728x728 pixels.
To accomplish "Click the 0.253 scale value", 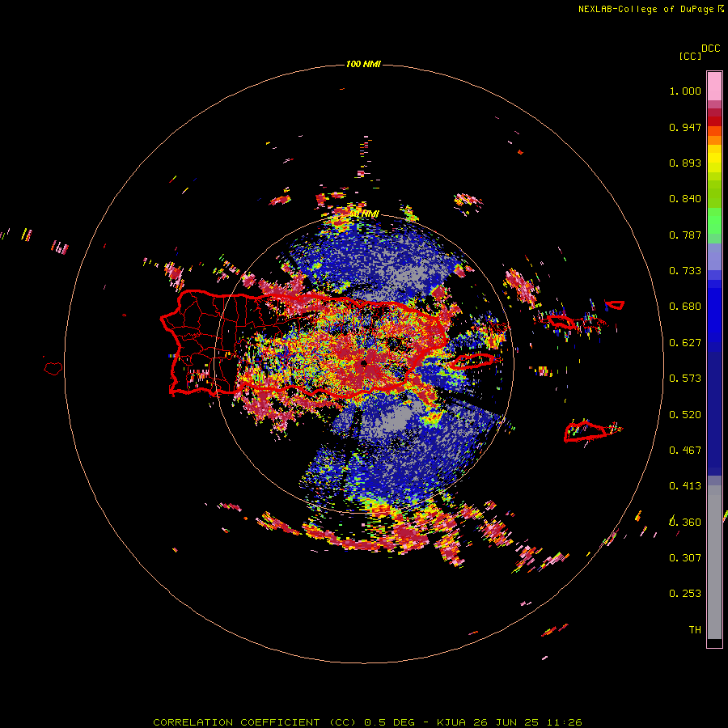I will 685,594.
